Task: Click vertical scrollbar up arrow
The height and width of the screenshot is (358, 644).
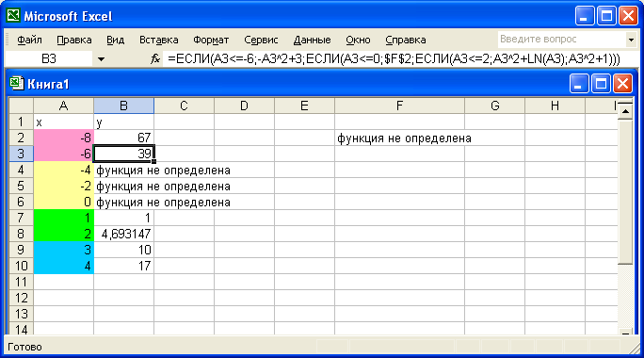Action: pos(625,111)
